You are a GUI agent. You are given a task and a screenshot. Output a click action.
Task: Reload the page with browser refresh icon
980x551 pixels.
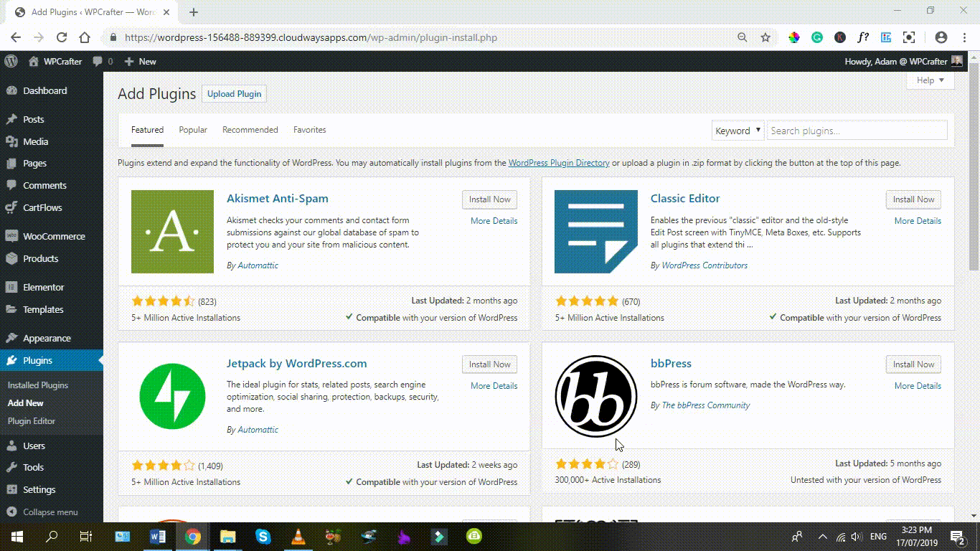pos(62,37)
